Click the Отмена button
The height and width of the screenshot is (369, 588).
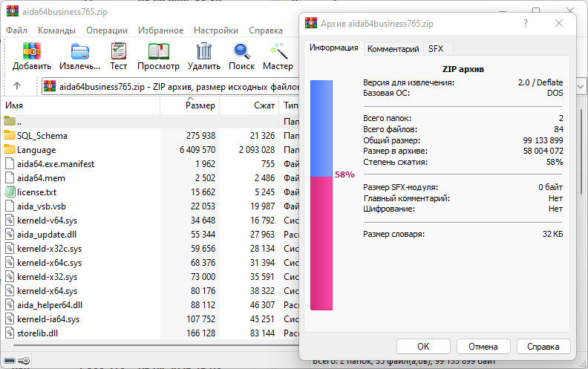point(483,347)
